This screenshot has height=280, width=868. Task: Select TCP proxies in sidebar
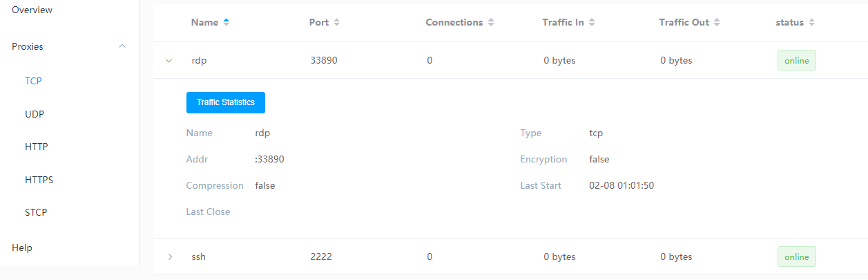(x=33, y=81)
